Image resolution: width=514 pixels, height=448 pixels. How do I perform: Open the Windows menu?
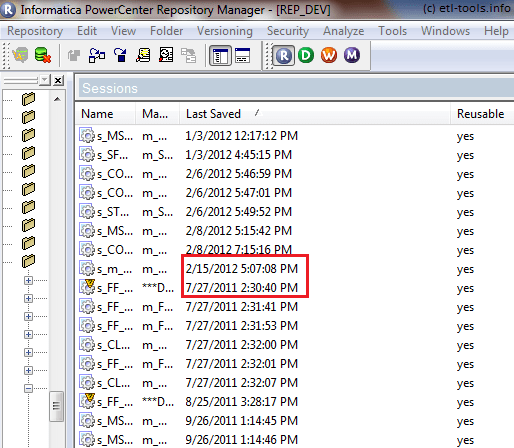coord(445,31)
